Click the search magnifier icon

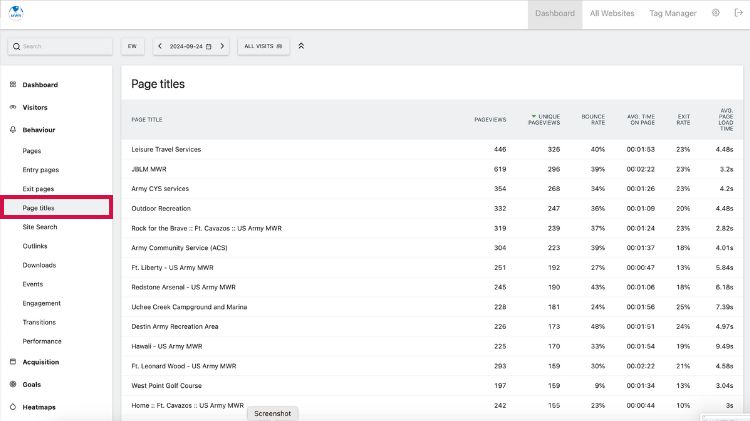click(17, 46)
